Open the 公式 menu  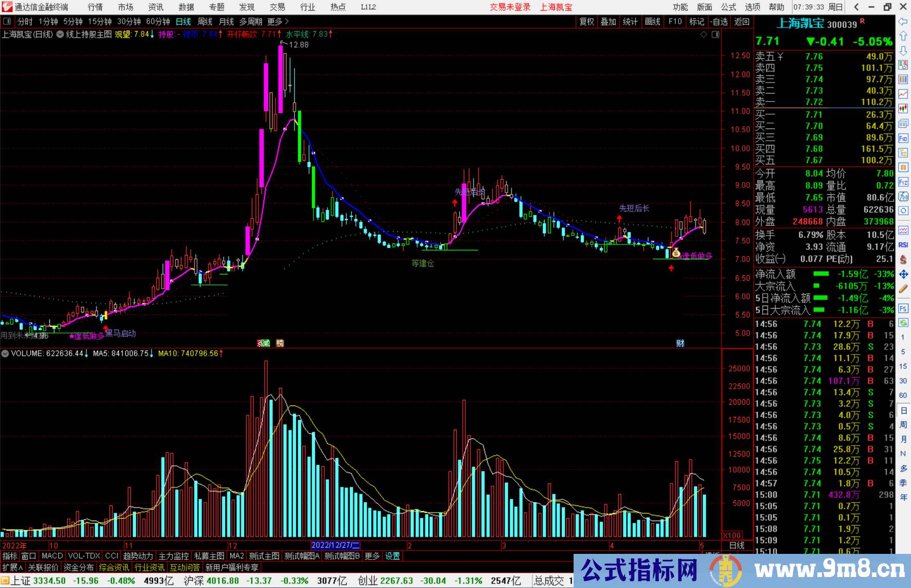(728, 7)
